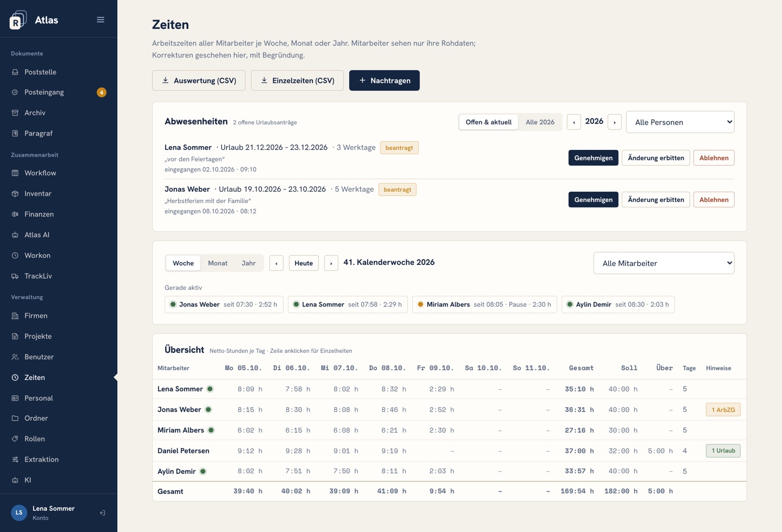Select the Jahr view tab
782x532 pixels.
(249, 263)
